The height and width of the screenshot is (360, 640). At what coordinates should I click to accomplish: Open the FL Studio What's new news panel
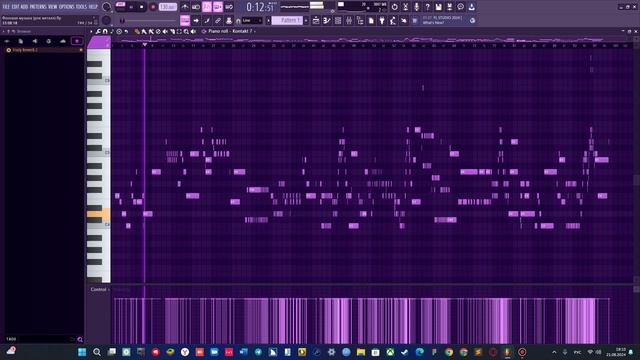tap(444, 20)
